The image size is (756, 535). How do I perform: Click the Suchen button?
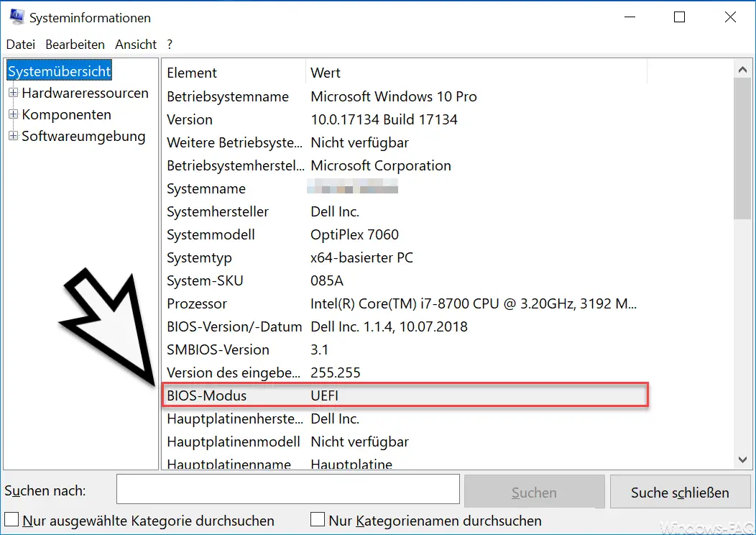point(534,492)
